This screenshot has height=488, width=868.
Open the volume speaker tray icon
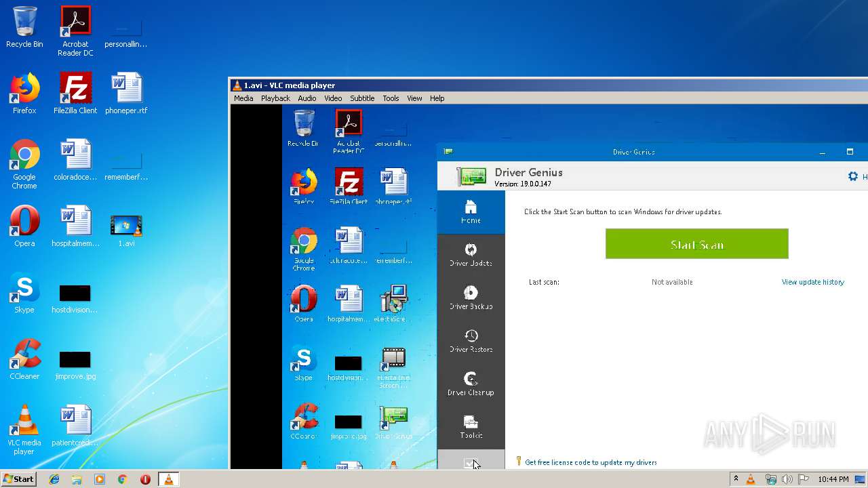pos(787,479)
